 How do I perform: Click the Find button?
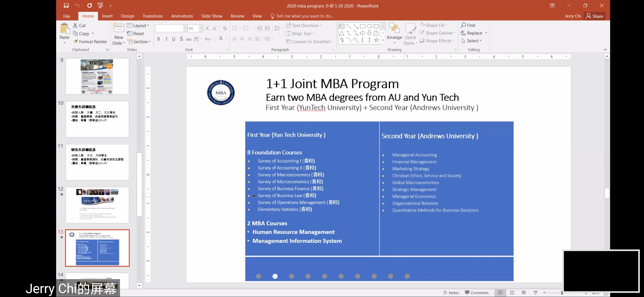468,25
